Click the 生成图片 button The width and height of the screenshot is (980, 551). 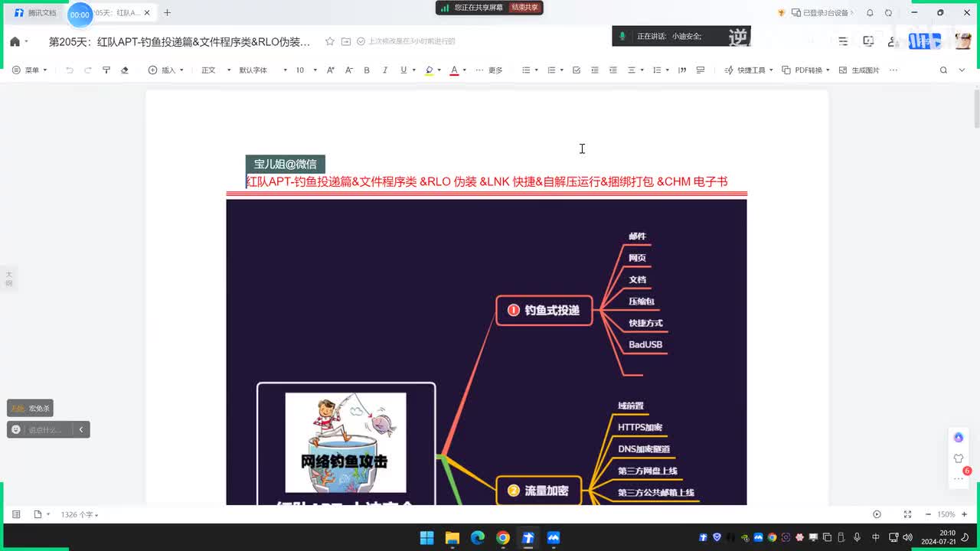pyautogui.click(x=859, y=70)
